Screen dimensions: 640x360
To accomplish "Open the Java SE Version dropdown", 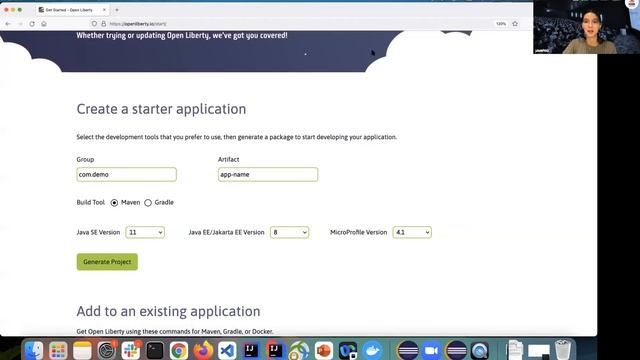I will coord(145,232).
